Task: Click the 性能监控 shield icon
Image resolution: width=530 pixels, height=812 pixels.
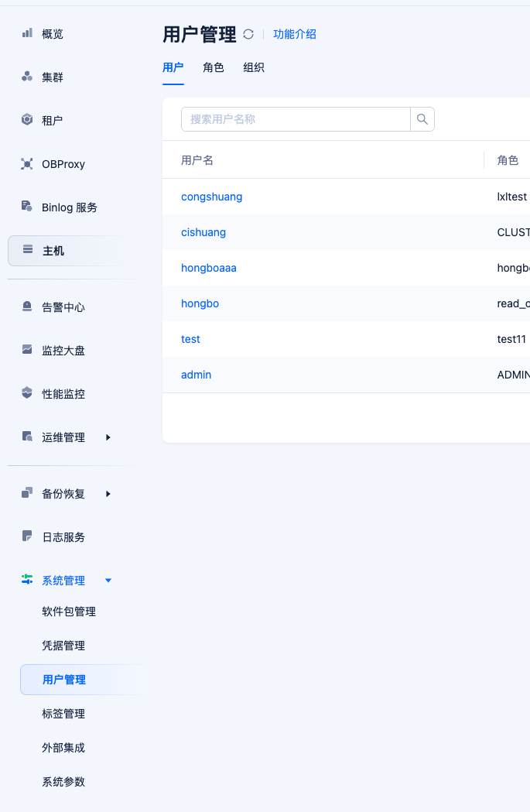Action: 27,393
